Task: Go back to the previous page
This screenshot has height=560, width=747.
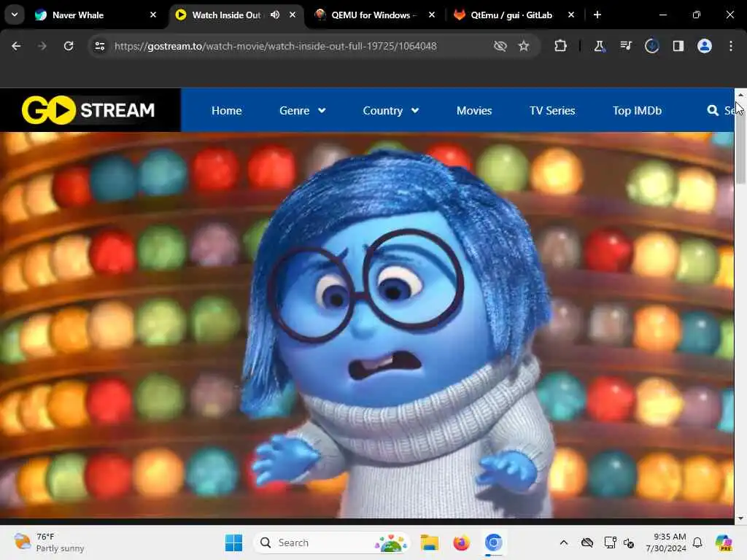Action: pos(16,46)
